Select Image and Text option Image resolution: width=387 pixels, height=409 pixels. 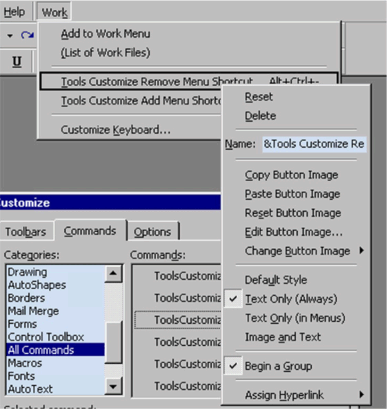283,337
